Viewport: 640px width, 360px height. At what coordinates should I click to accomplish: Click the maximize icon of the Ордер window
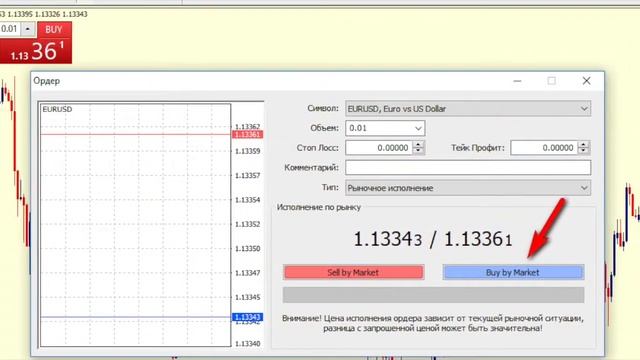click(551, 81)
